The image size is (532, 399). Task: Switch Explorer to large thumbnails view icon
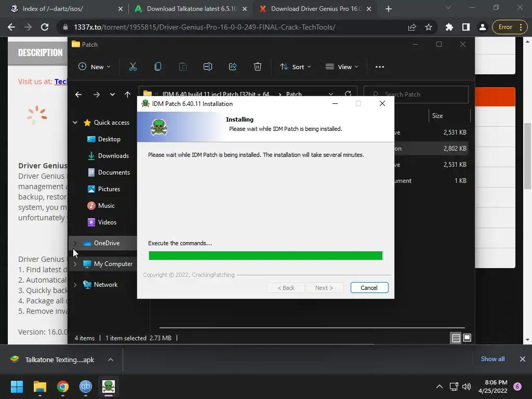[467, 338]
